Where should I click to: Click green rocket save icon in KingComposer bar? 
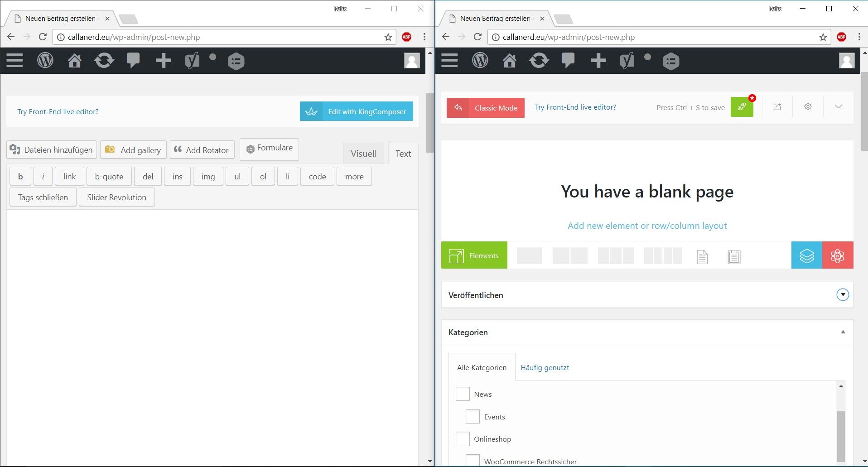click(742, 107)
